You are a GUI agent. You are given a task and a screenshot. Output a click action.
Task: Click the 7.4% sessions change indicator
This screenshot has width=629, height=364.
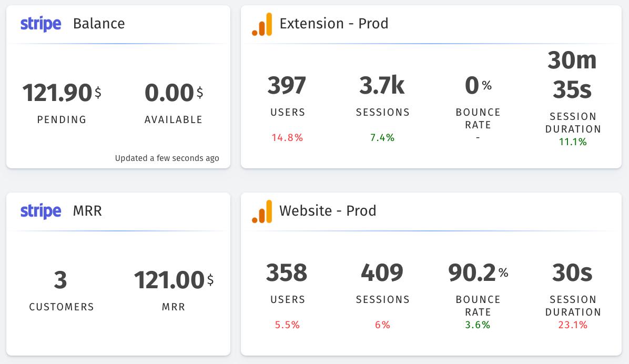tap(382, 138)
